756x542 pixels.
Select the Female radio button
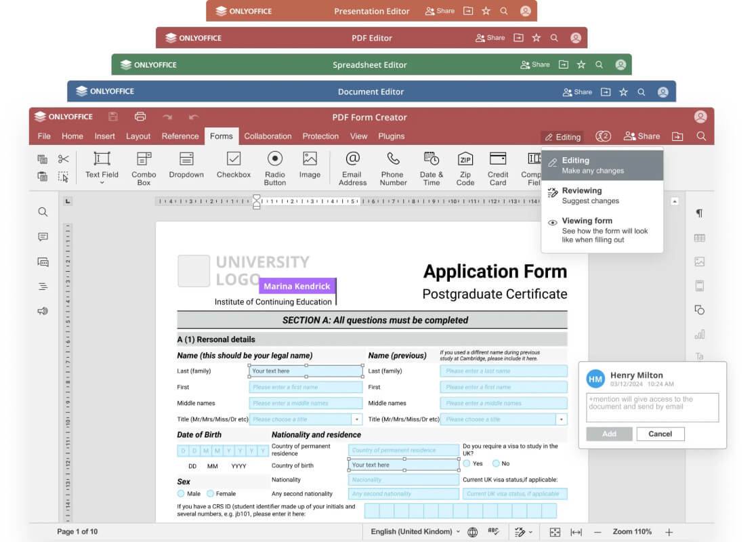coord(211,493)
